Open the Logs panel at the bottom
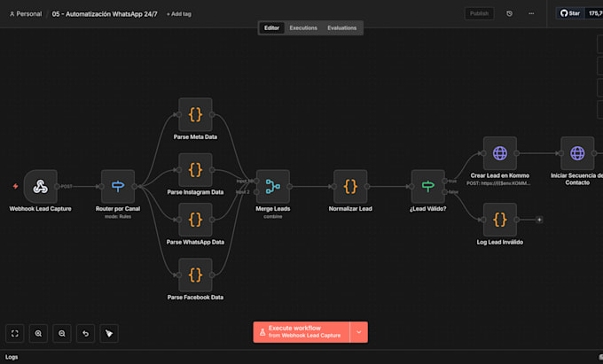Image resolution: width=603 pixels, height=364 pixels. coord(12,357)
